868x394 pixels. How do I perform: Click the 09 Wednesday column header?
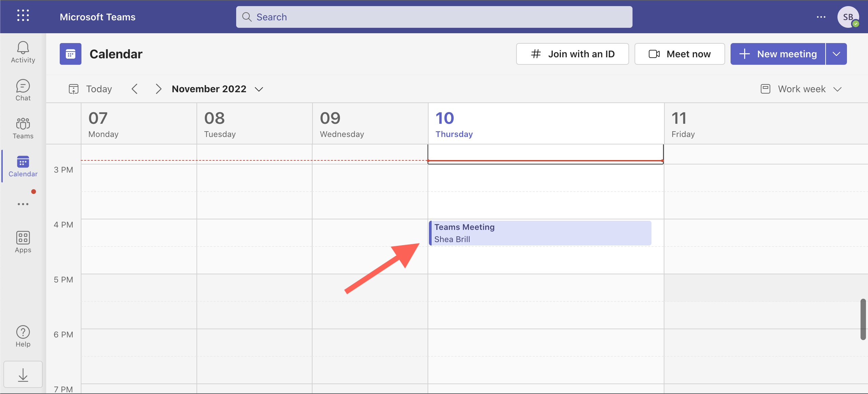point(370,124)
